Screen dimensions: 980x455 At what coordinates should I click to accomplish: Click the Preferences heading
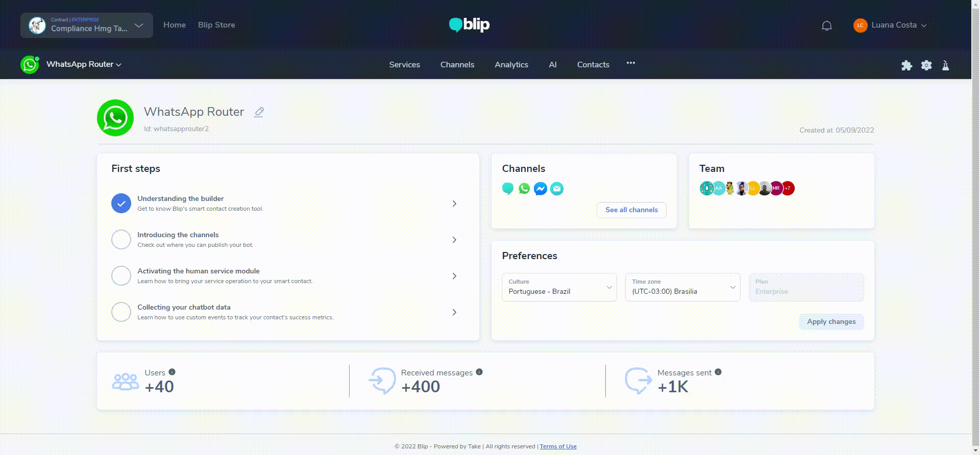[x=529, y=256]
